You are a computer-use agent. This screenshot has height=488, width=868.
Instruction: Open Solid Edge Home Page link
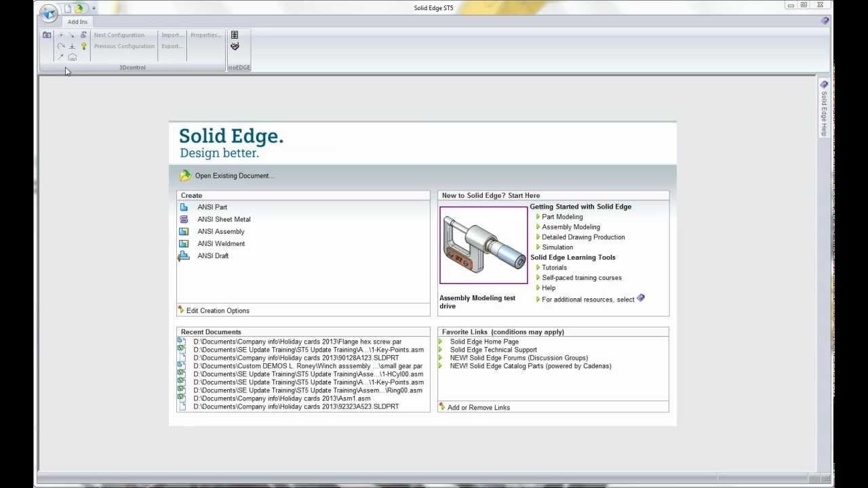click(x=484, y=342)
